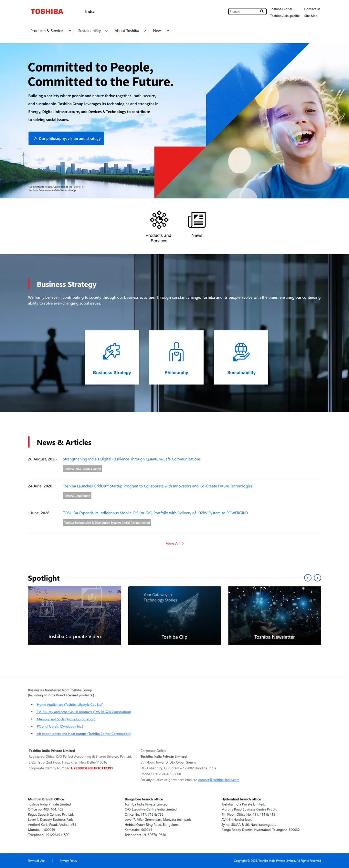
Task: Click Toshiba Corporation news tag
Action: pos(77,496)
